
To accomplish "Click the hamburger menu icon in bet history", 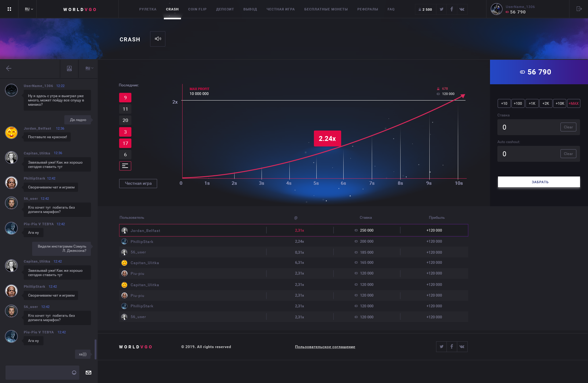I will coord(125,166).
